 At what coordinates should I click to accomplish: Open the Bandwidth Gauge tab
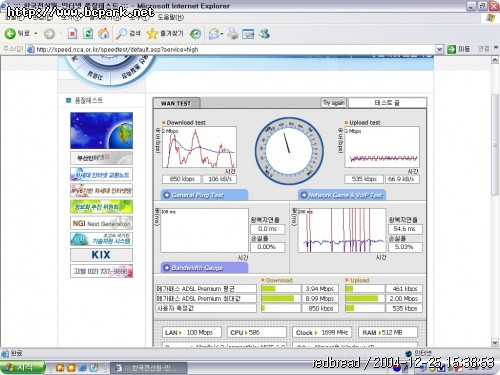point(204,268)
